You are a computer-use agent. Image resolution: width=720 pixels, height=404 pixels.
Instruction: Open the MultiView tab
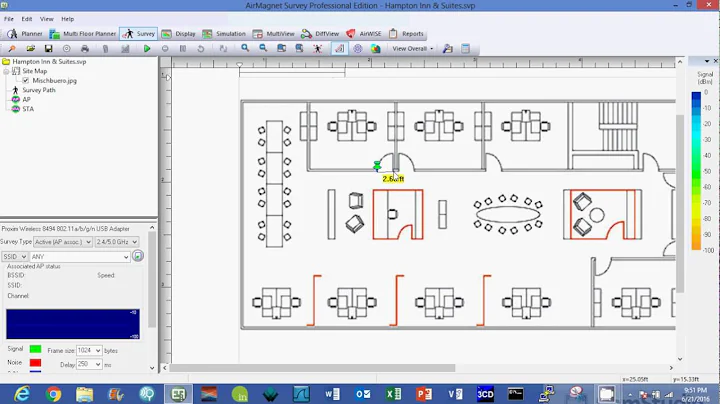[274, 34]
